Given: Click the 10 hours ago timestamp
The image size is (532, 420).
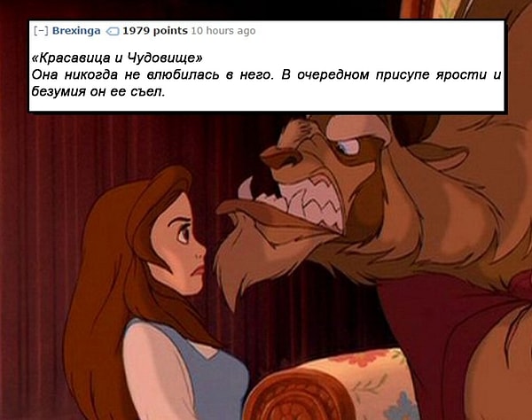Looking at the screenshot, I should click(x=223, y=30).
